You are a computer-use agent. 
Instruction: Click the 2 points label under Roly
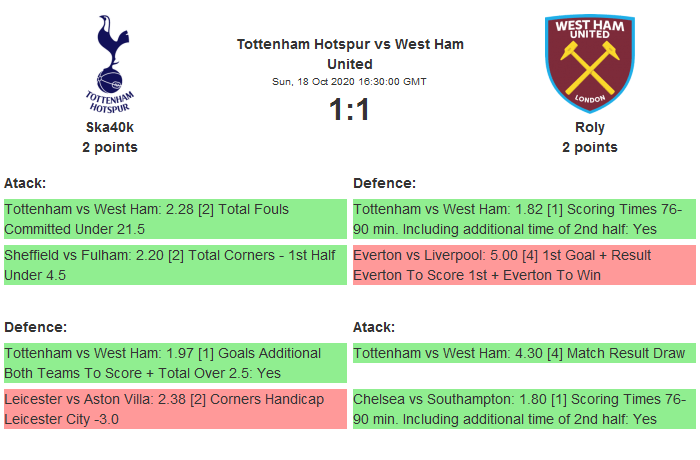pyautogui.click(x=590, y=147)
